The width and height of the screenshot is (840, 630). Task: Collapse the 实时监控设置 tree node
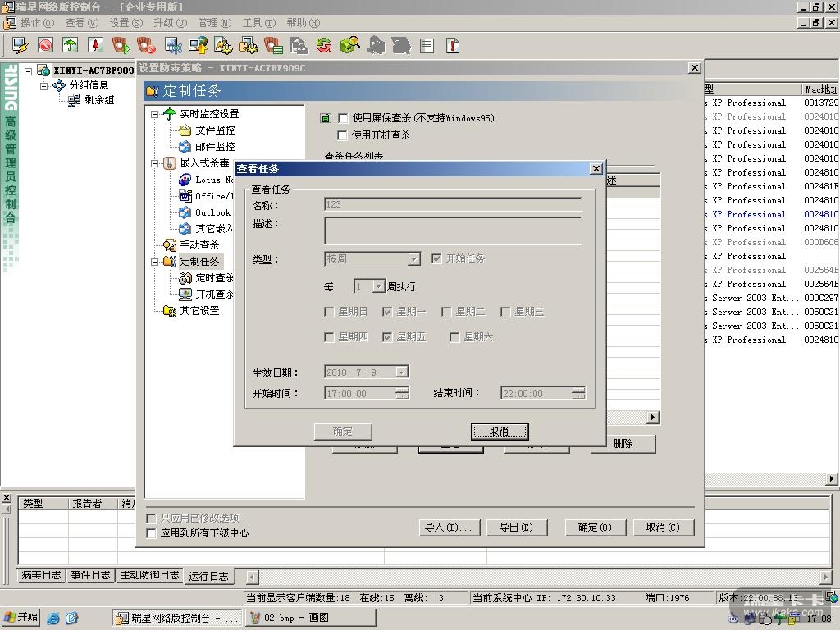point(154,114)
